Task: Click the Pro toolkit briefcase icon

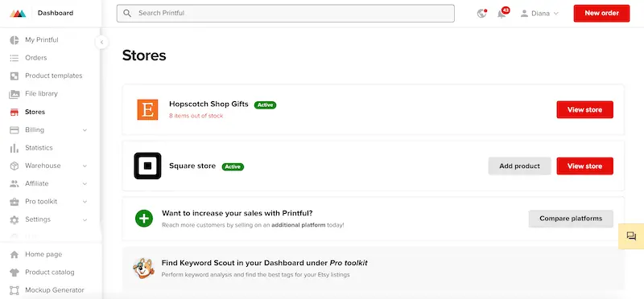Action: pyautogui.click(x=14, y=202)
